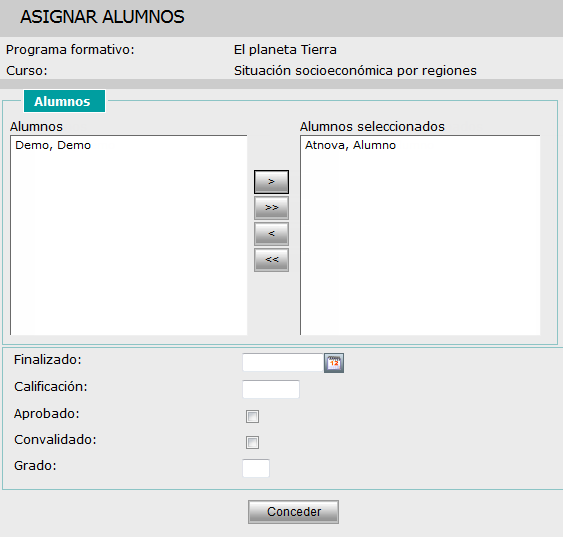Click the 'Aprobado:' label
Viewport: 563px width, 537px height.
click(47, 414)
